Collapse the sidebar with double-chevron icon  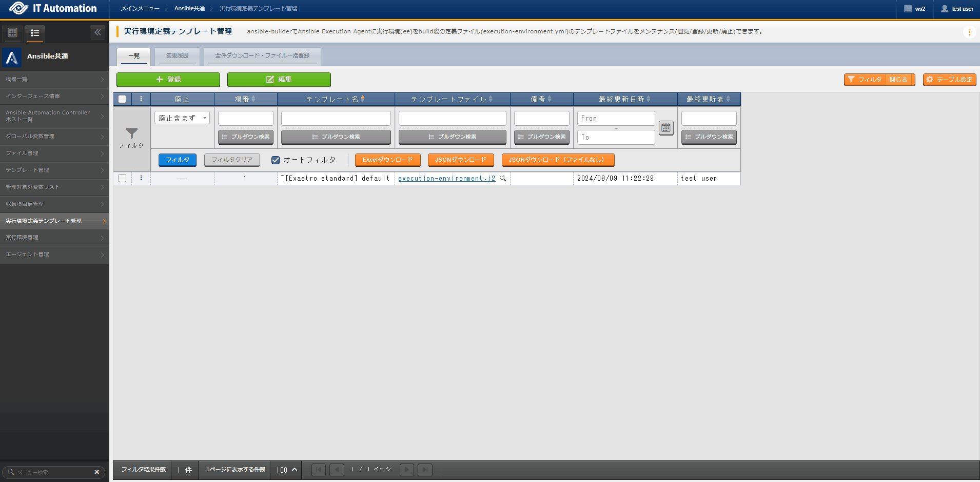tap(97, 32)
